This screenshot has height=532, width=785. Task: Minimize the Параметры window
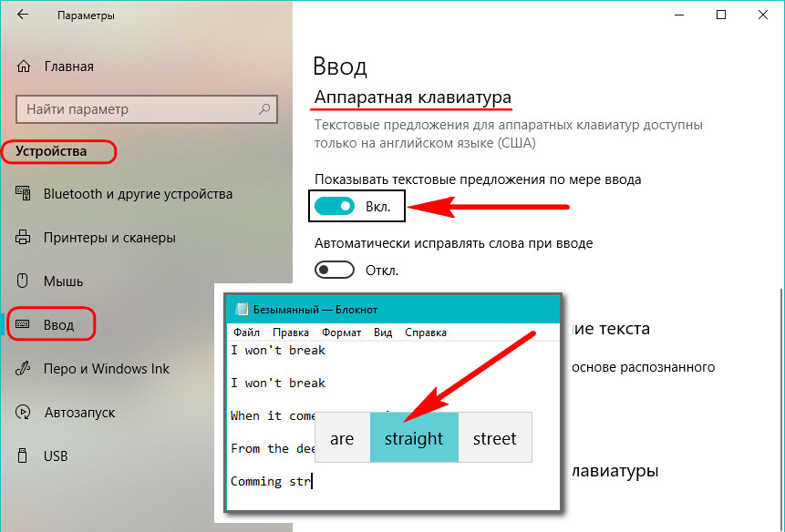[679, 15]
